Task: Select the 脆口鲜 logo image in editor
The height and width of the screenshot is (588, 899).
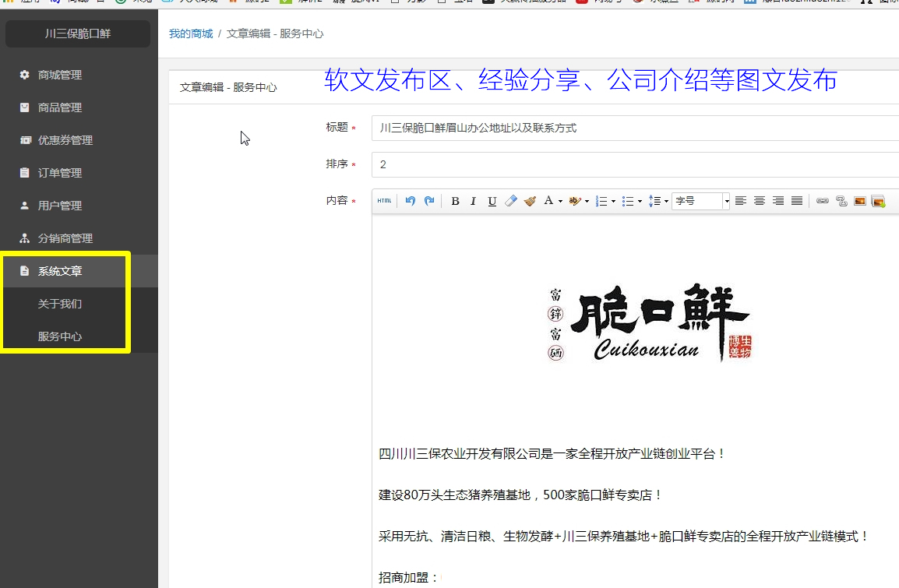Action: 650,323
